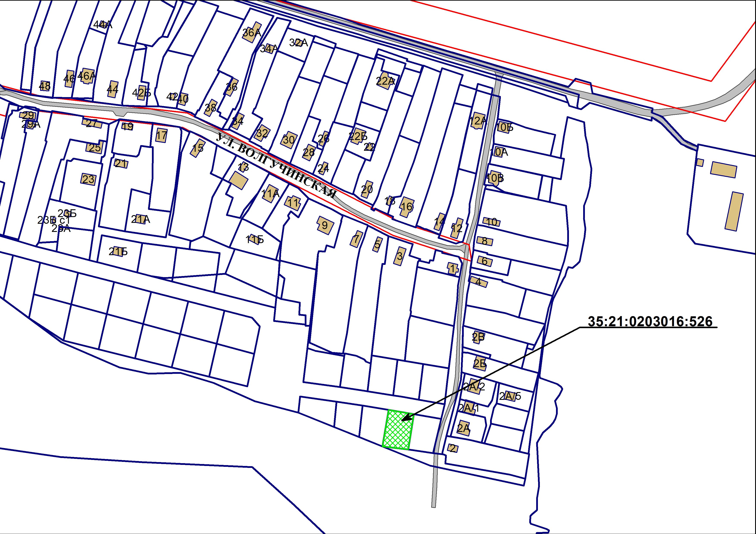Click house label 46А
756x534 pixels.
coord(87,76)
